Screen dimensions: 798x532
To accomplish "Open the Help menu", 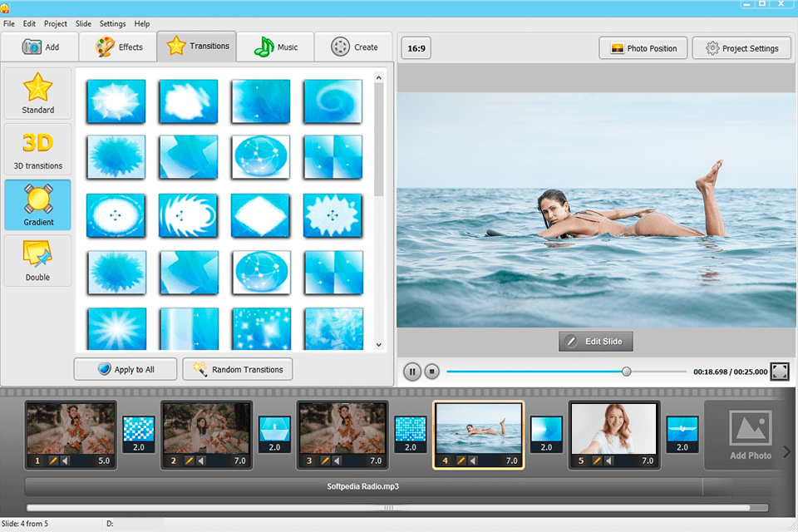I will pyautogui.click(x=142, y=23).
